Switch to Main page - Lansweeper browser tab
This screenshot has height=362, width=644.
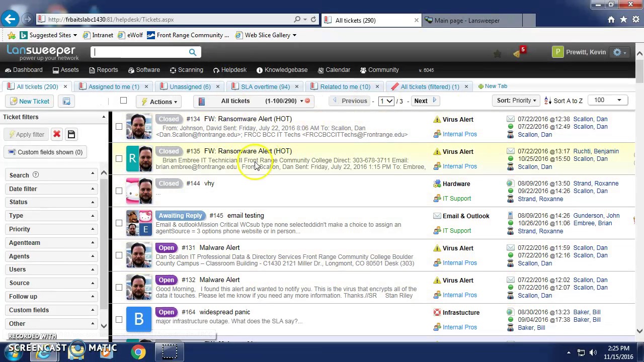pos(466,21)
